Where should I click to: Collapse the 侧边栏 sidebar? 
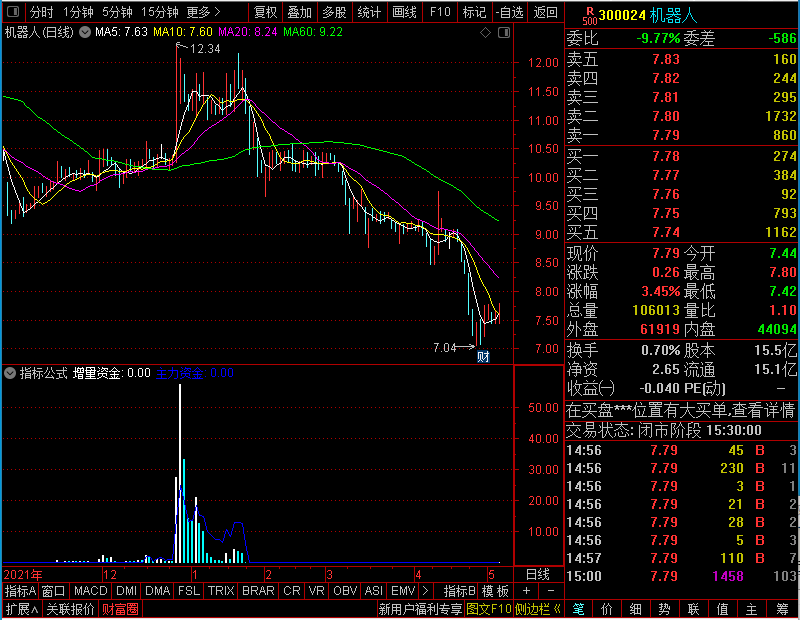coord(538,609)
